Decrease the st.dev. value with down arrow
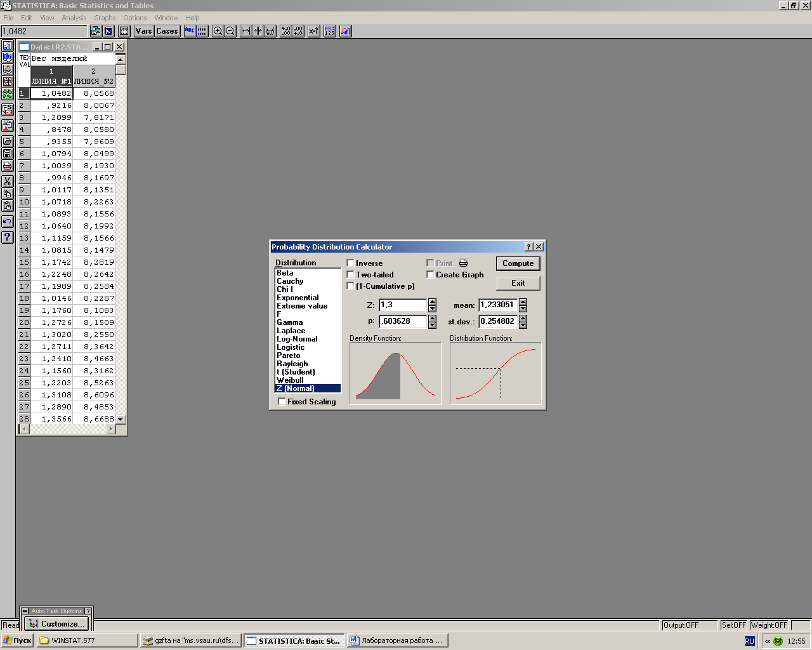Screen dimensions: 812x650 (x=523, y=325)
